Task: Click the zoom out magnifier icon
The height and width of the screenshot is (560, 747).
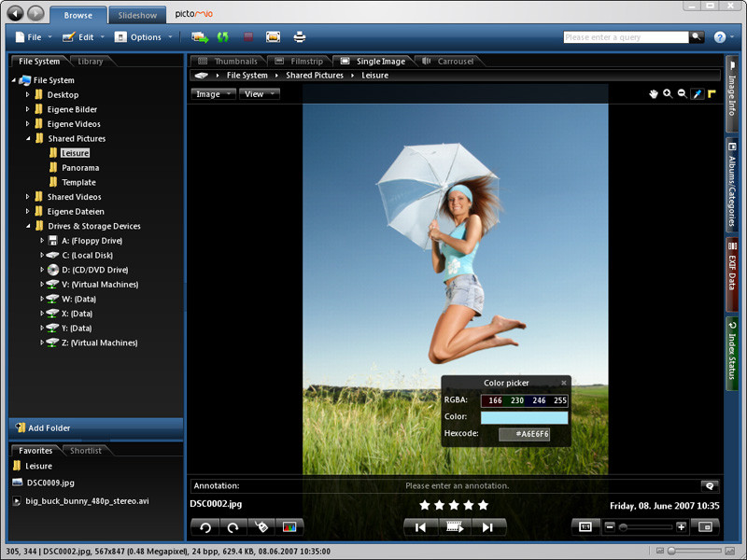Action: pyautogui.click(x=683, y=94)
